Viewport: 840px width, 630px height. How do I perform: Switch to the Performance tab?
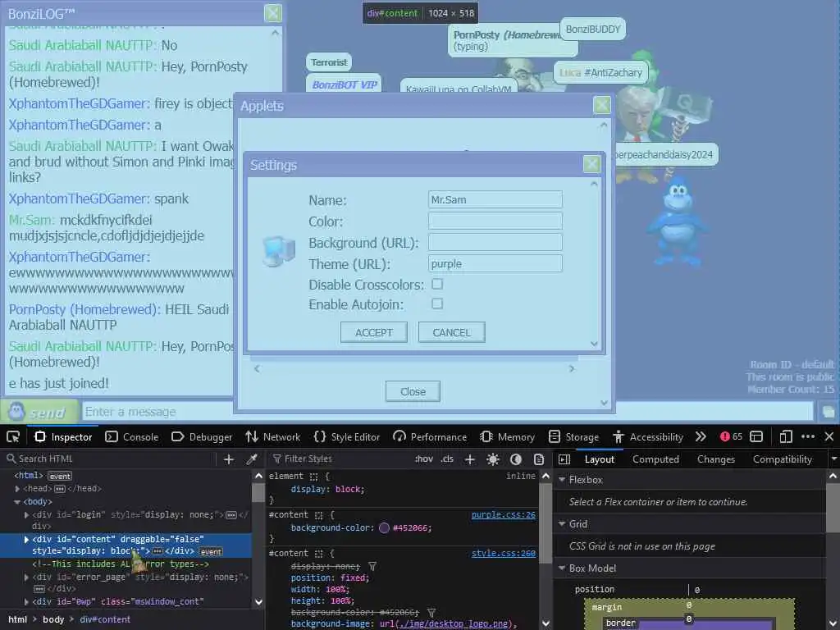point(430,436)
